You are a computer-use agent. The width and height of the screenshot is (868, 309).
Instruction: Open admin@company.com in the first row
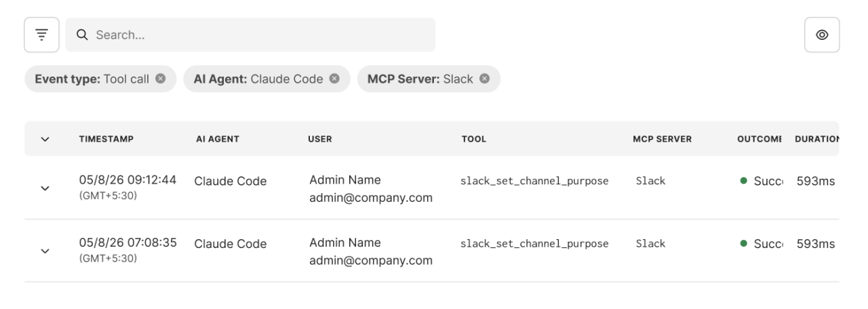point(371,198)
